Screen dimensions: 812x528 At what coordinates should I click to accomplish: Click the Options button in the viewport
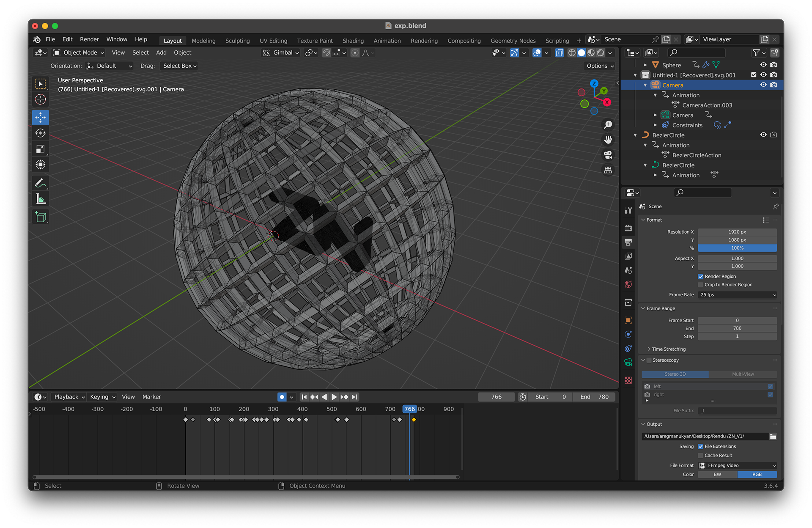[x=600, y=66]
